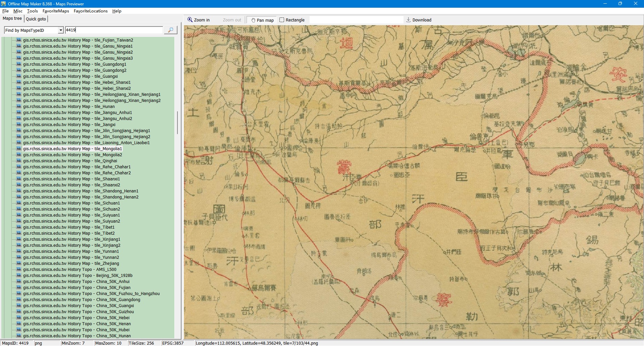Click the map icon beside AMS_L500
The image size is (644, 346).
(x=19, y=270)
